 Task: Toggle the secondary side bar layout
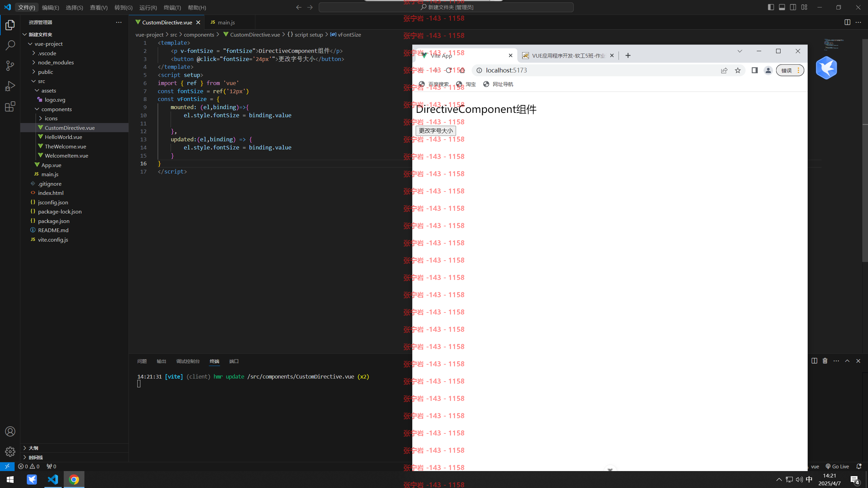click(x=793, y=7)
